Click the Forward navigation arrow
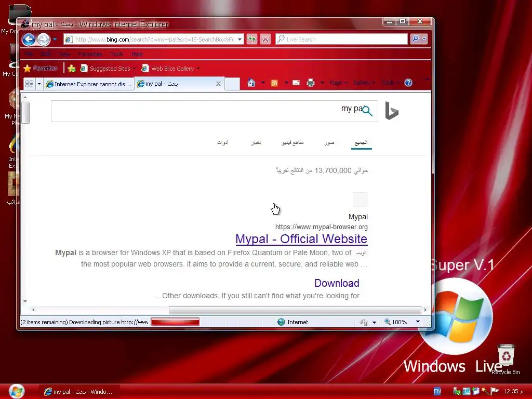Screen dimensions: 532x399 (44, 39)
